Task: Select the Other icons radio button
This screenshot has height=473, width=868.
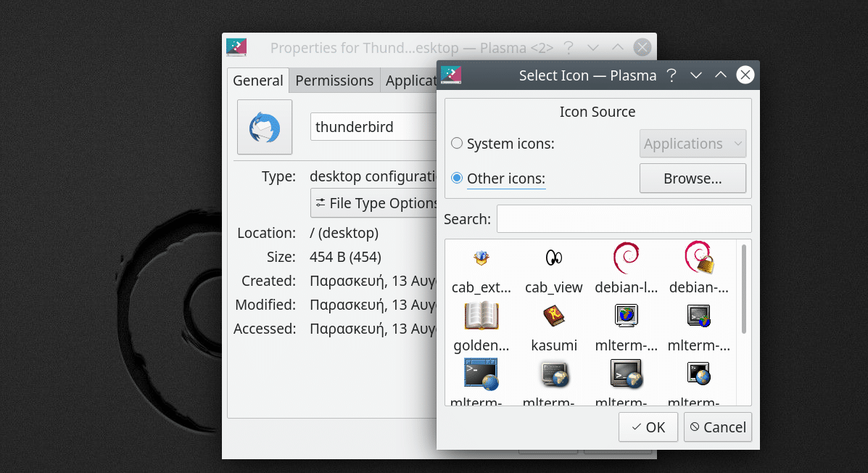Action: [457, 178]
